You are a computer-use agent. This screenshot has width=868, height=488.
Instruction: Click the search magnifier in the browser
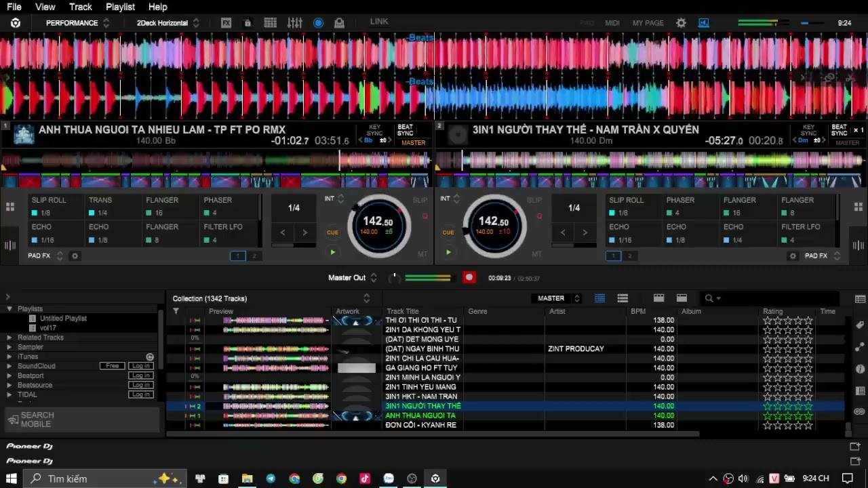(x=709, y=298)
